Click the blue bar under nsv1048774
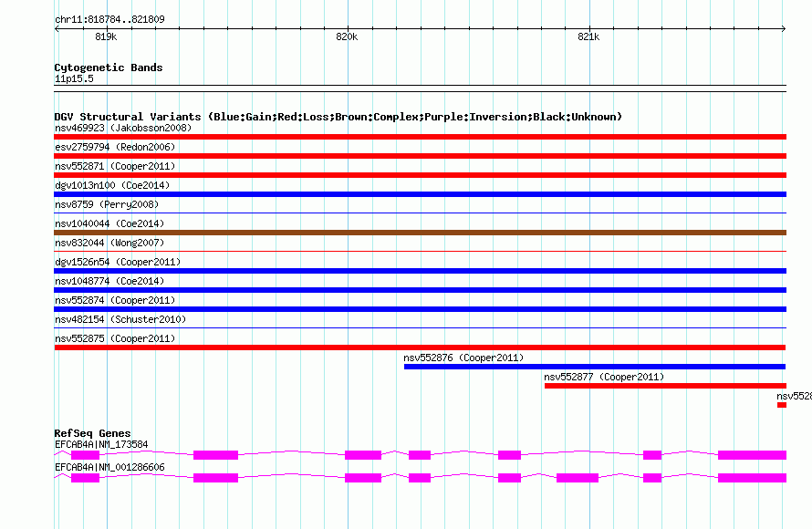The image size is (812, 529). click(x=420, y=290)
